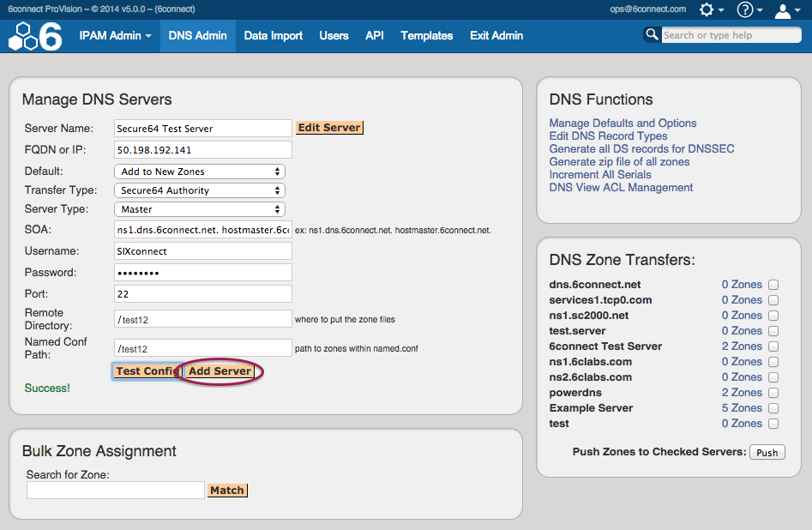
Task: Open 0 Zones link for the test server
Action: click(x=742, y=424)
